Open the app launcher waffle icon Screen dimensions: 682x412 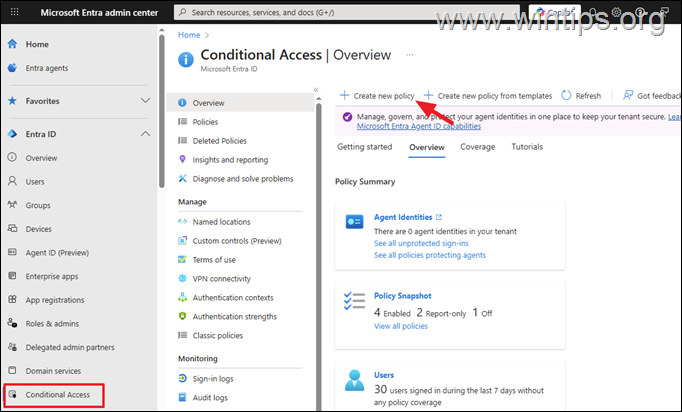click(x=14, y=12)
